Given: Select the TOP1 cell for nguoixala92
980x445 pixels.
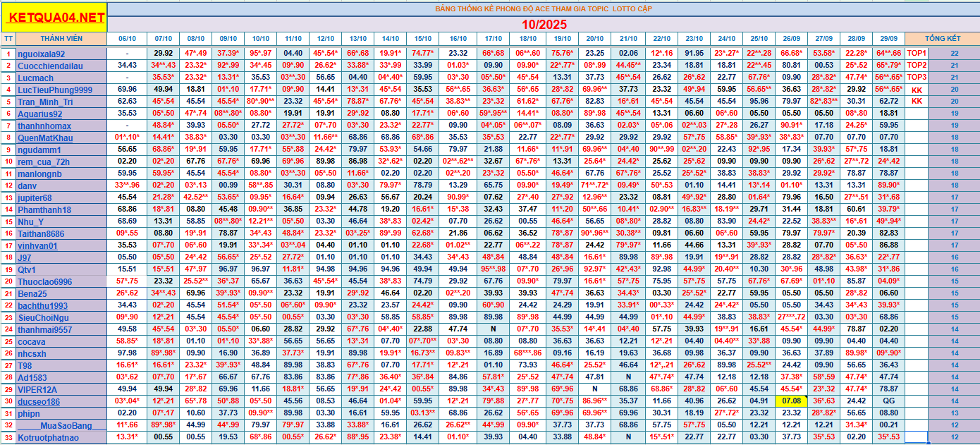Looking at the screenshot, I should point(917,53).
